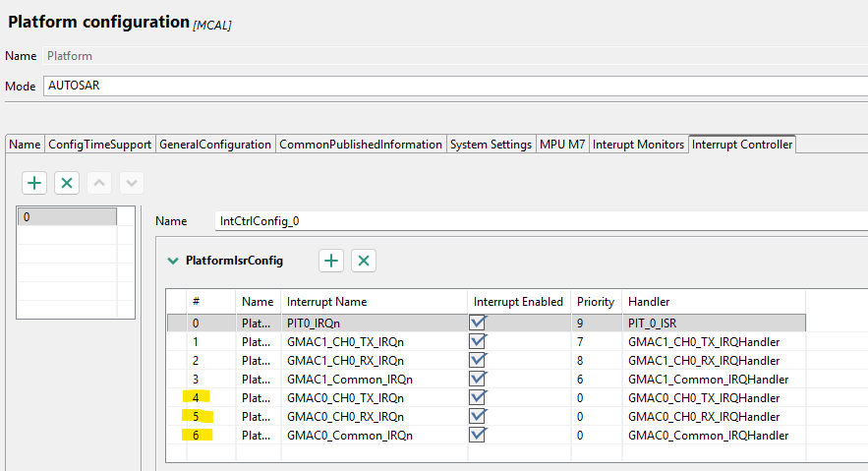Click the Handler column header
The height and width of the screenshot is (471, 868).
(714, 302)
